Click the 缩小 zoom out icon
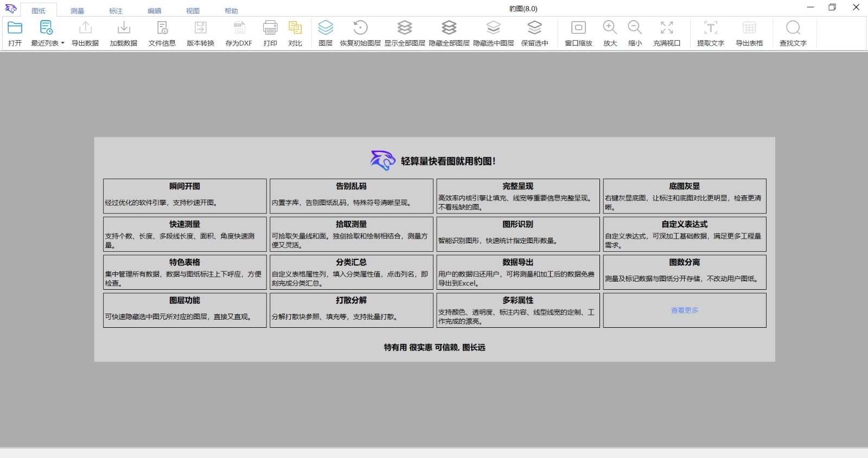 635,28
